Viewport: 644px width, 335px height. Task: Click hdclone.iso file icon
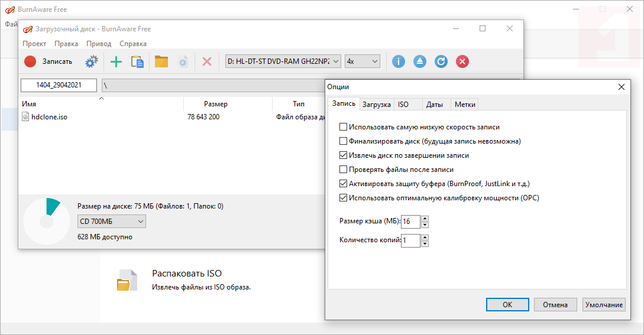coord(25,117)
